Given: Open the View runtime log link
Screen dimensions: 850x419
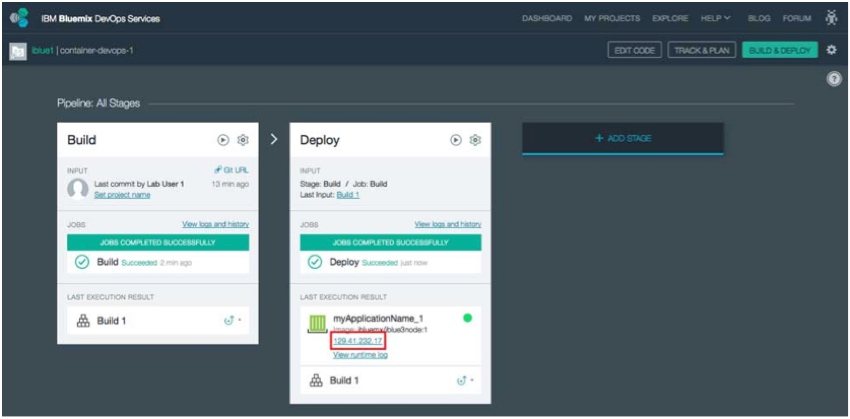Looking at the screenshot, I should point(360,355).
